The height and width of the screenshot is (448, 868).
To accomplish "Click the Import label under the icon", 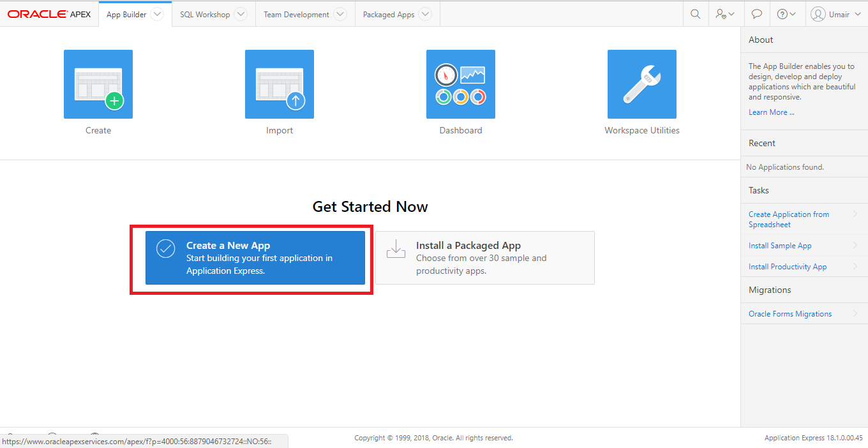I will click(280, 130).
